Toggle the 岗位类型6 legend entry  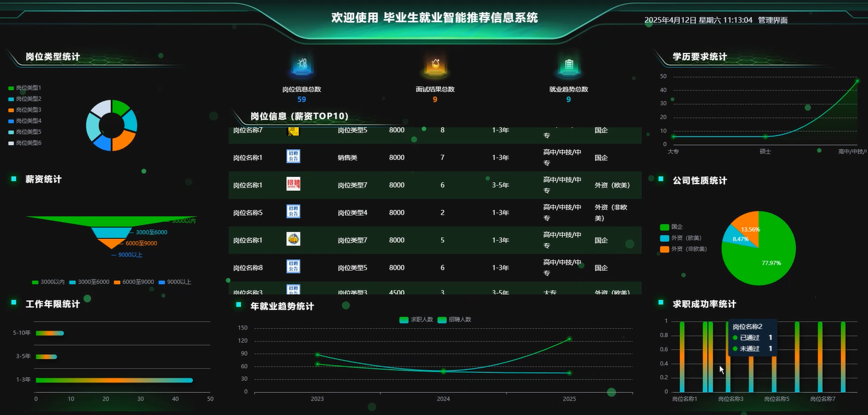[x=25, y=143]
